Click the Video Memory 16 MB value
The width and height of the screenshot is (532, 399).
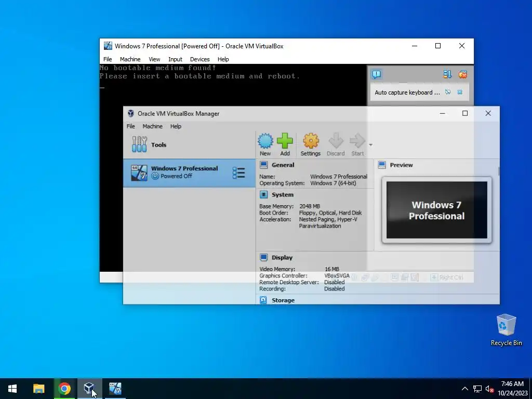coord(332,269)
